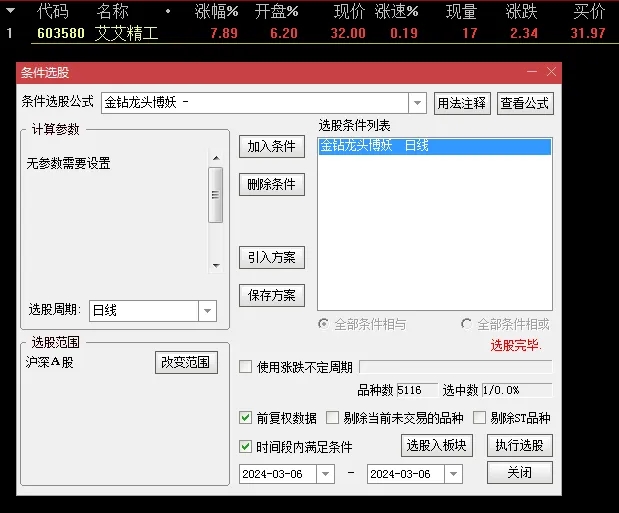Open the end date picker dropdown
This screenshot has width=619, height=513.
[x=453, y=474]
